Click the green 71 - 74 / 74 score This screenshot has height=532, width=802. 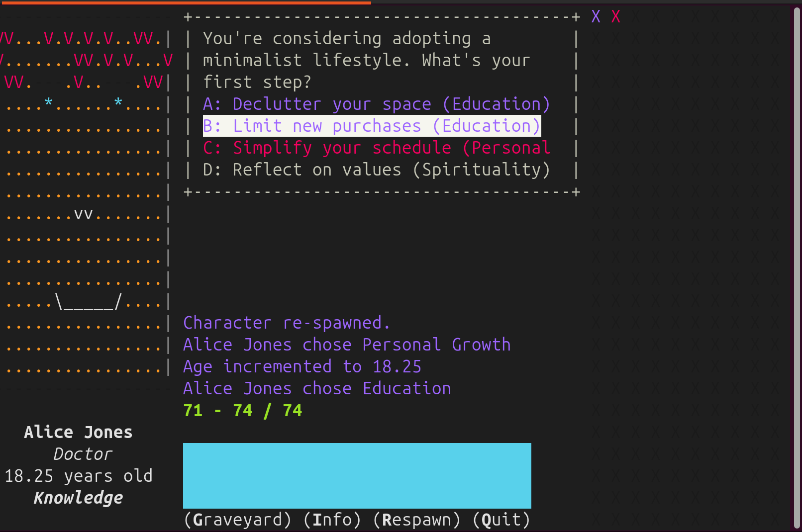[x=243, y=410]
